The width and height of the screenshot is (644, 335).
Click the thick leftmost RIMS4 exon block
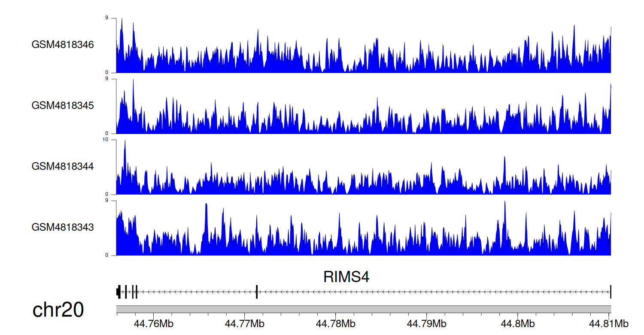click(x=118, y=292)
